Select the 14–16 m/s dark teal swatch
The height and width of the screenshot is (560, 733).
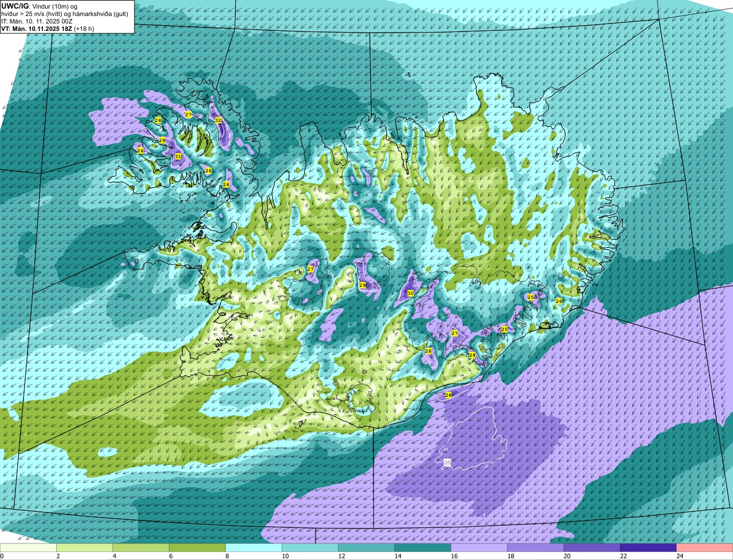[423, 547]
